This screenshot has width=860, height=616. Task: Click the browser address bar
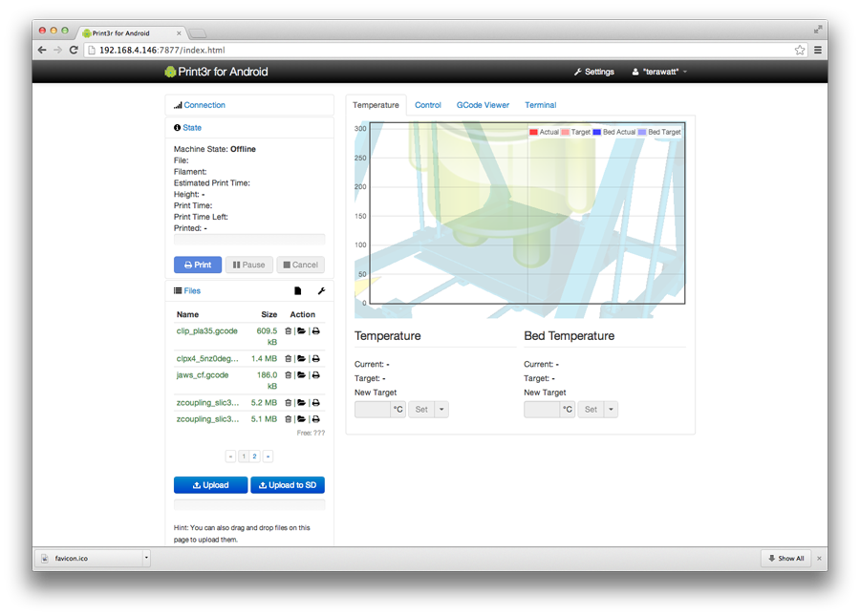(x=444, y=50)
